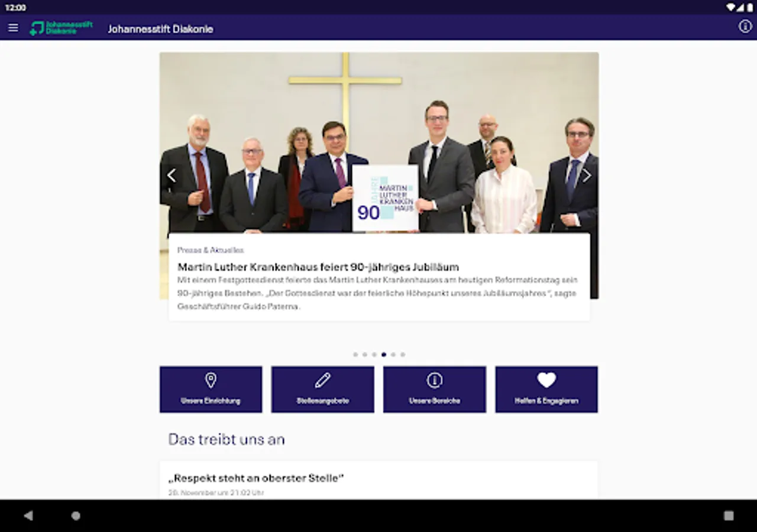Tap the battery status icon
The height and width of the screenshot is (532, 757).
click(x=749, y=7)
